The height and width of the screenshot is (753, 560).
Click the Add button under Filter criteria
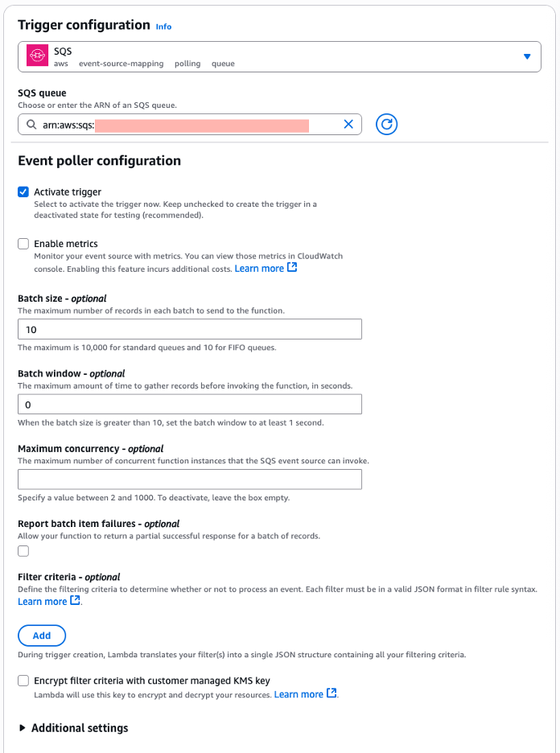click(x=41, y=635)
